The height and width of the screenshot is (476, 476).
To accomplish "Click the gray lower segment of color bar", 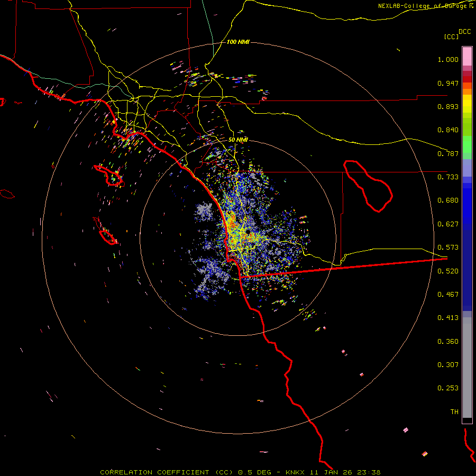I will point(467,368).
